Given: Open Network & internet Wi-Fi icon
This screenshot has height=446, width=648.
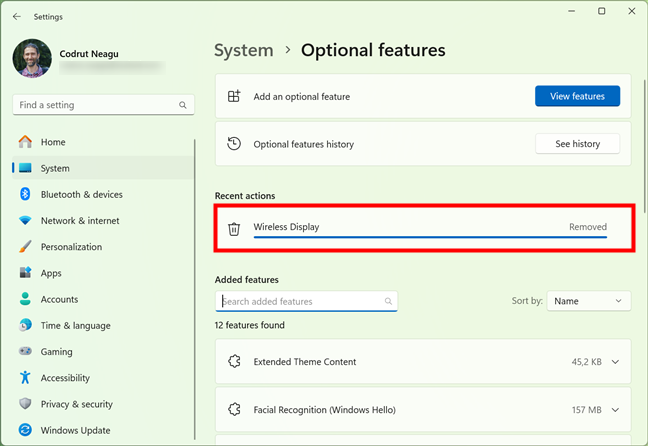Looking at the screenshot, I should point(25,220).
